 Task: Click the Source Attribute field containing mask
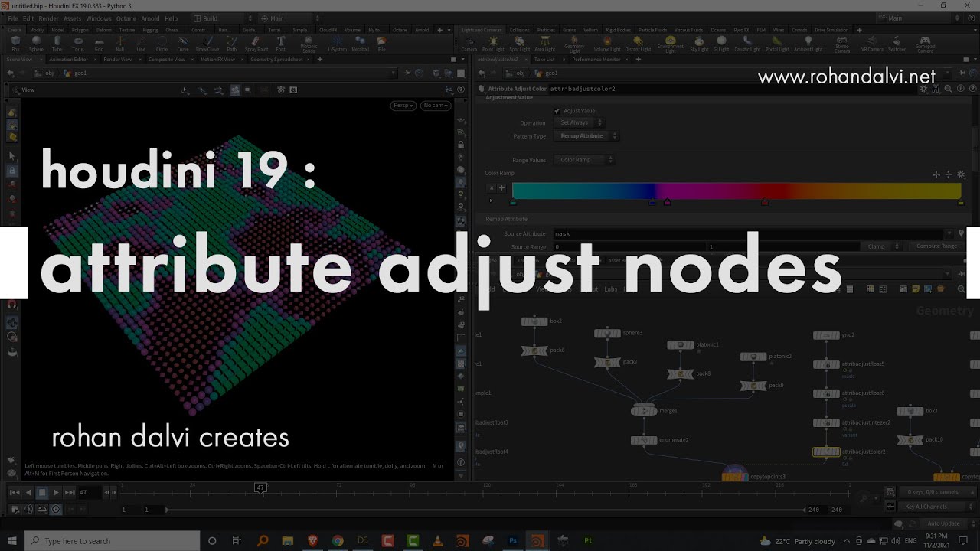(x=748, y=233)
